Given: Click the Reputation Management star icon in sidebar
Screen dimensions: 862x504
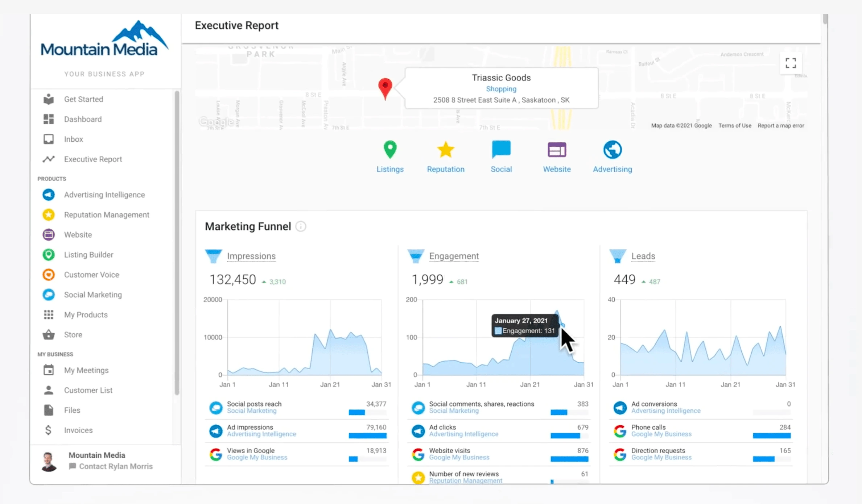Looking at the screenshot, I should click(x=49, y=214).
